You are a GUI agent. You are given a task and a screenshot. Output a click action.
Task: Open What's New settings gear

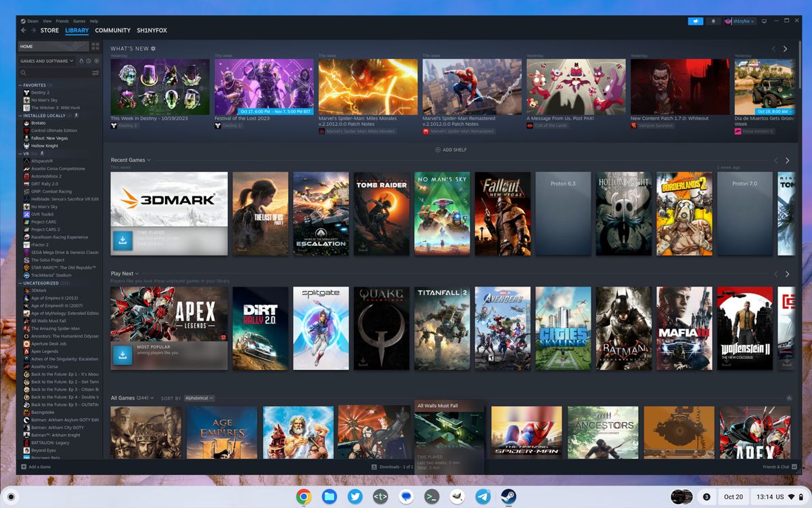[x=154, y=49]
